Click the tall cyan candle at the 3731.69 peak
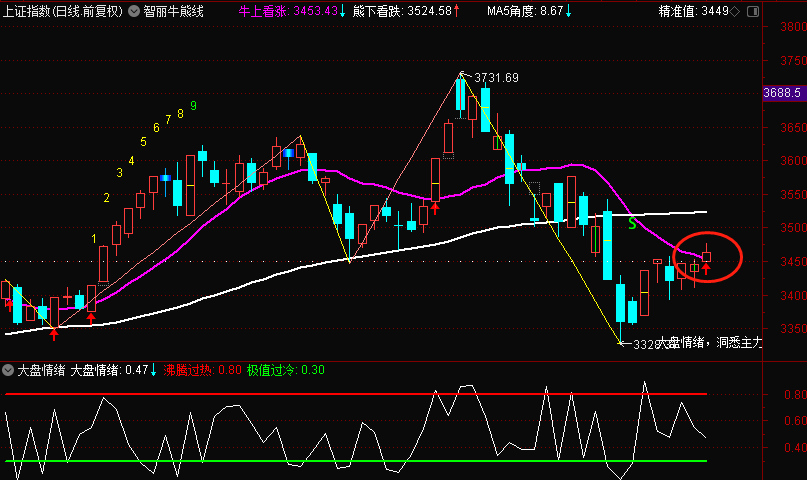The image size is (807, 480). point(461,93)
